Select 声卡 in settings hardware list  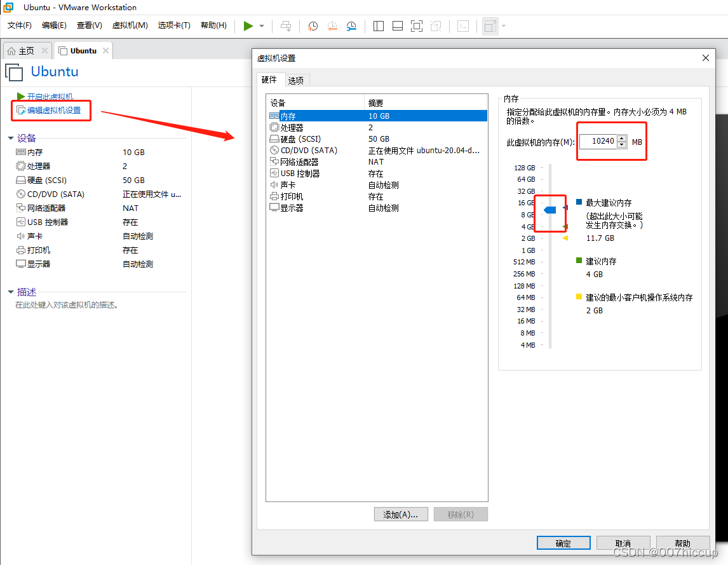[377, 185]
